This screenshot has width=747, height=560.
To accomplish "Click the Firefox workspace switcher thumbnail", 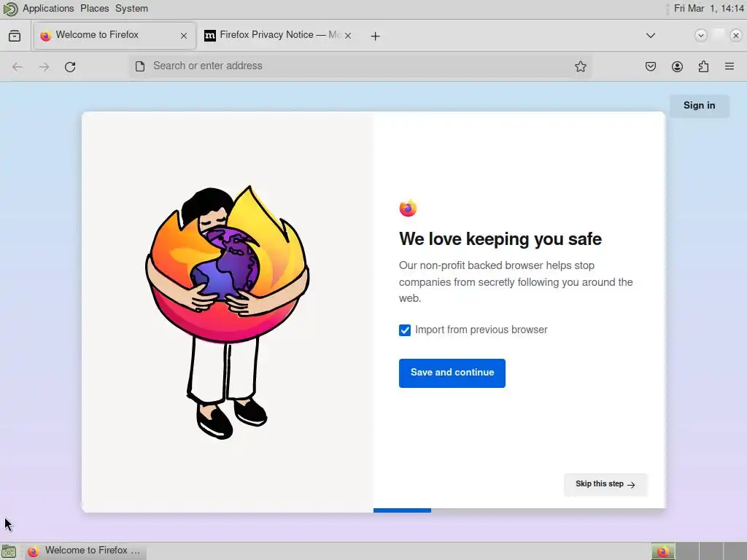I will (662, 551).
